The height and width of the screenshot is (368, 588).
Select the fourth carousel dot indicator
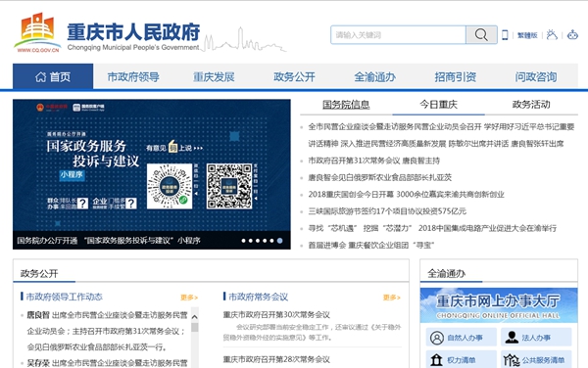(265, 241)
